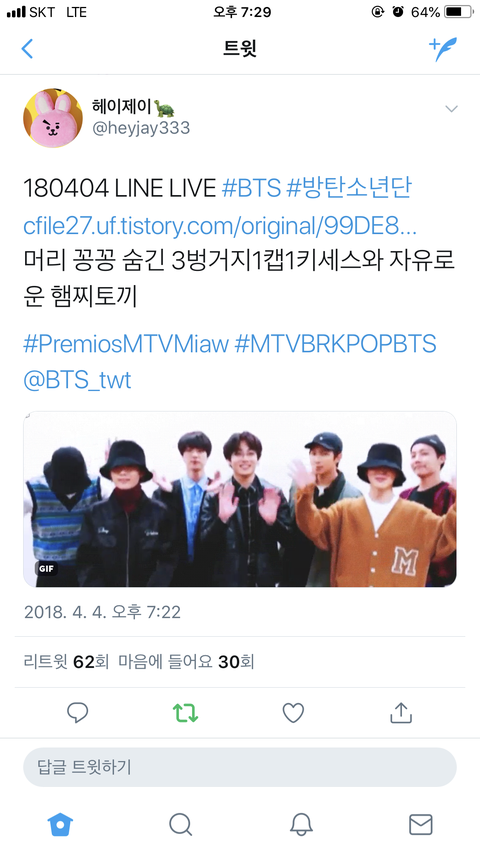Screen dimensions: 480x853
Task: Compose a new tweet with the feather icon
Action: (x=443, y=49)
